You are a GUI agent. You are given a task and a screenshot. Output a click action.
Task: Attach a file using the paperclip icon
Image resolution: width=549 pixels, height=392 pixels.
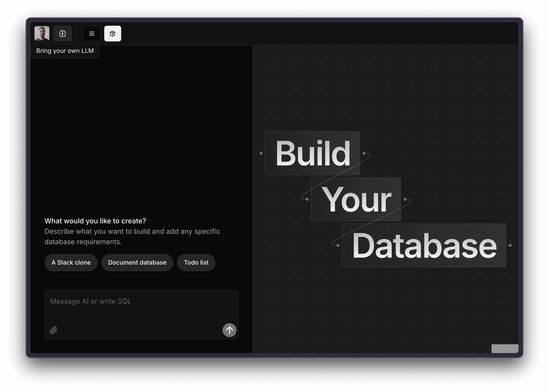(x=54, y=330)
